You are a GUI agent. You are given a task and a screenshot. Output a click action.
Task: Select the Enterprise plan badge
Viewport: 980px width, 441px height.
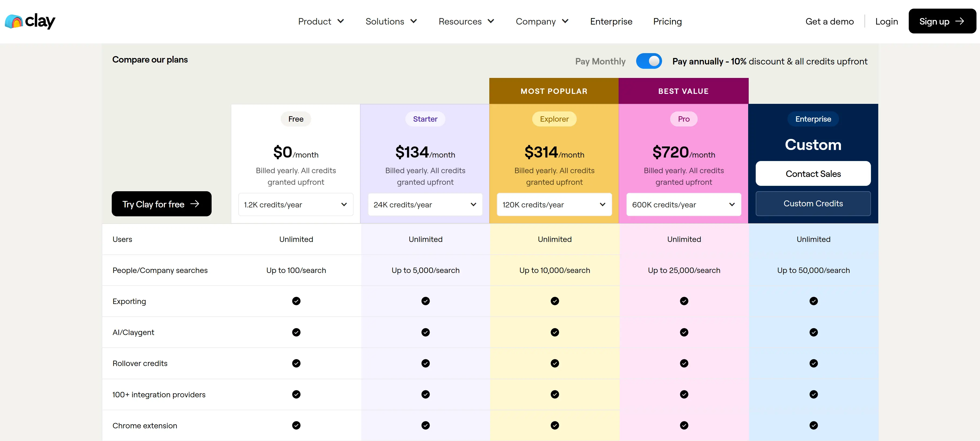pyautogui.click(x=813, y=119)
